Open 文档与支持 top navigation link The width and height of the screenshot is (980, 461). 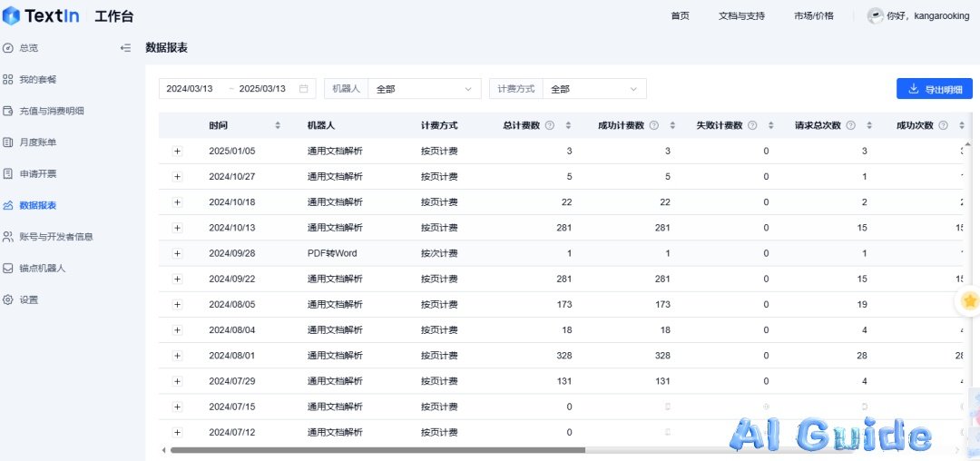coord(741,16)
